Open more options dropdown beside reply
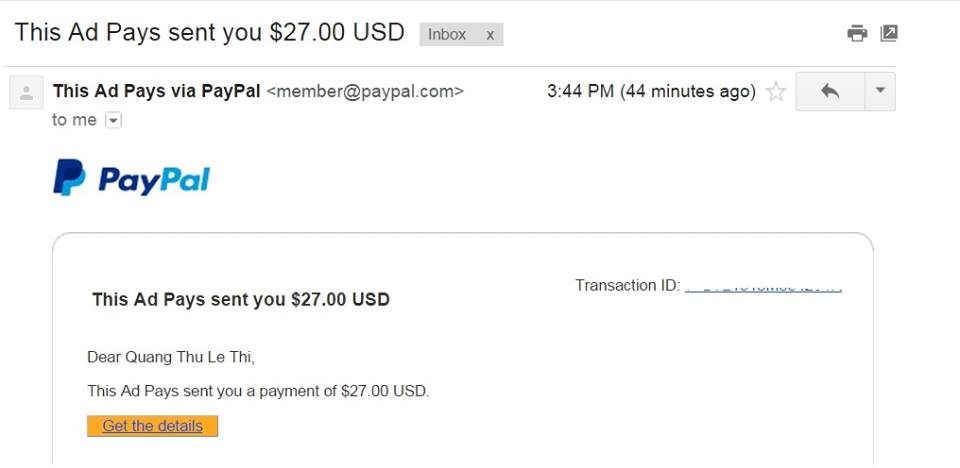The image size is (960, 468). 880,91
